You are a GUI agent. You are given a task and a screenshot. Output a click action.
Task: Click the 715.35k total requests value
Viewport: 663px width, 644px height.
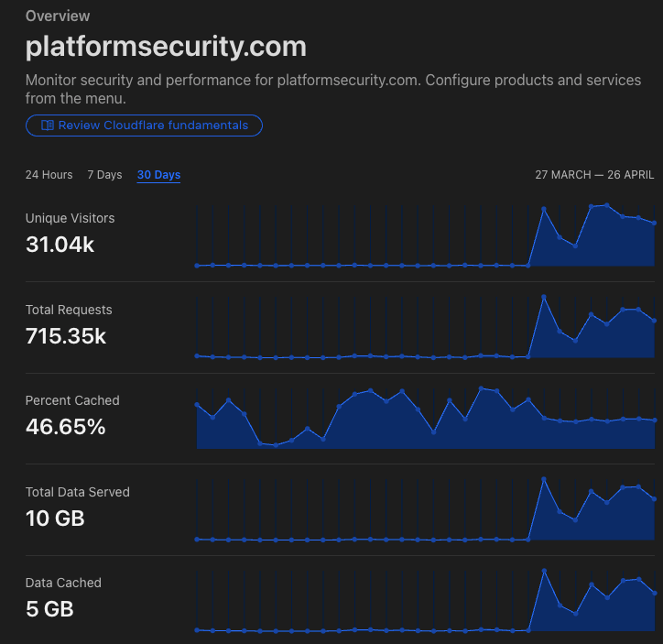(66, 336)
